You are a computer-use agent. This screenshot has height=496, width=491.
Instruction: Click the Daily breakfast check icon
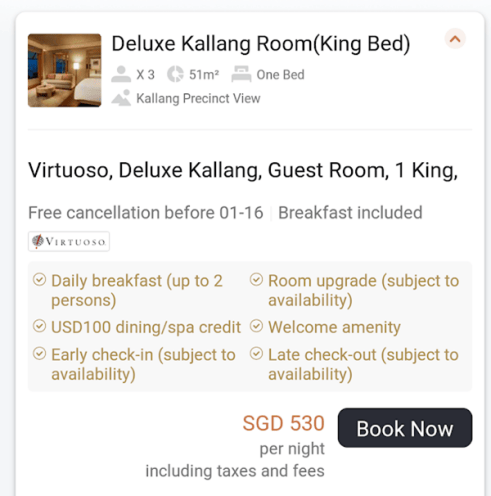39,280
